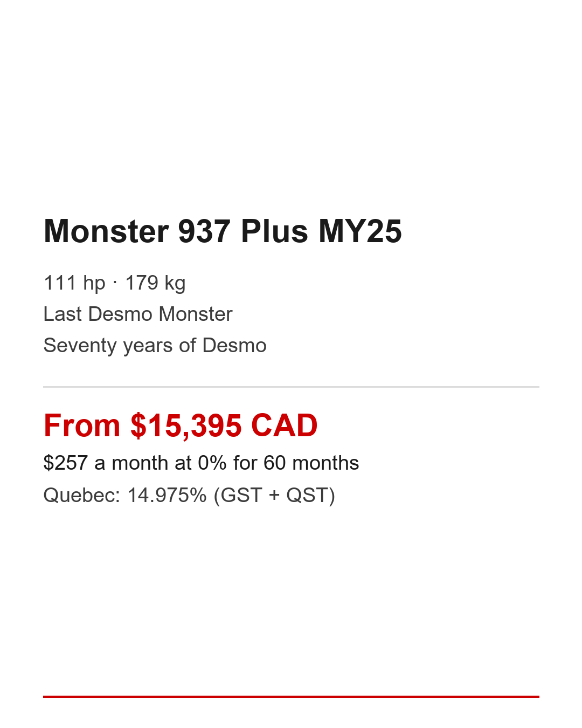Select the Last Desmo Monster line
The height and width of the screenshot is (728, 582).
138,314
